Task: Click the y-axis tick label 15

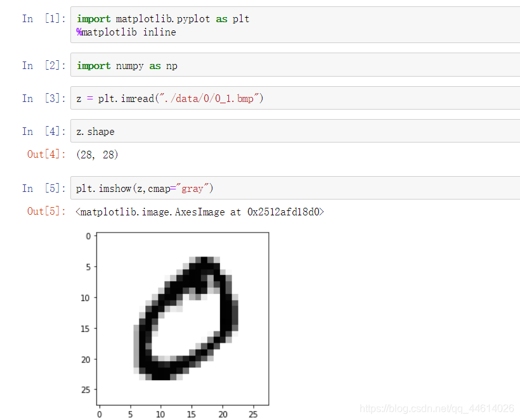Action: pyautogui.click(x=85, y=329)
